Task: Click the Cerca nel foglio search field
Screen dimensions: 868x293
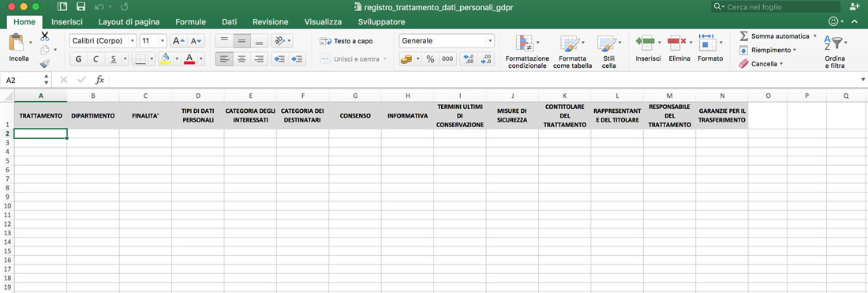Action: click(776, 6)
